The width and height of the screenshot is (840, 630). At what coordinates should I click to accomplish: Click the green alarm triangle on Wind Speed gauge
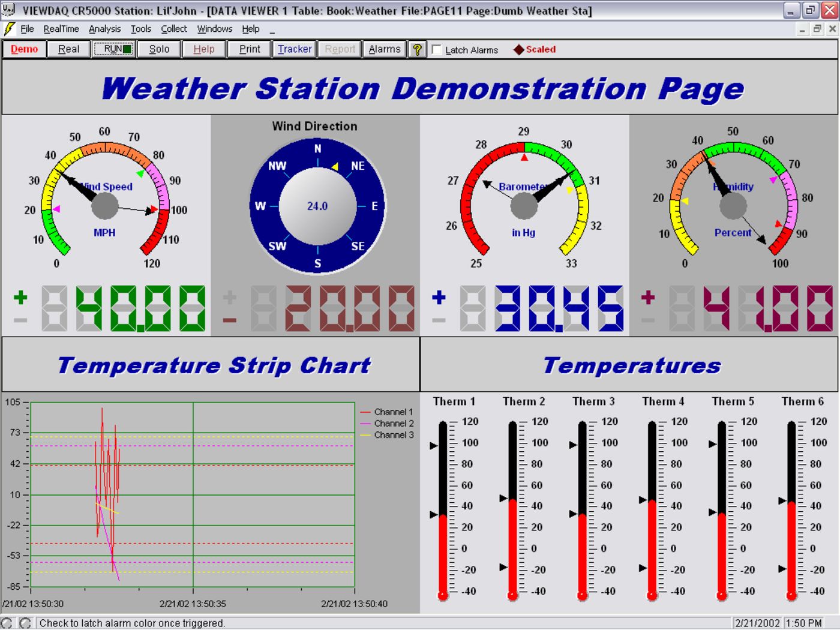pos(140,173)
